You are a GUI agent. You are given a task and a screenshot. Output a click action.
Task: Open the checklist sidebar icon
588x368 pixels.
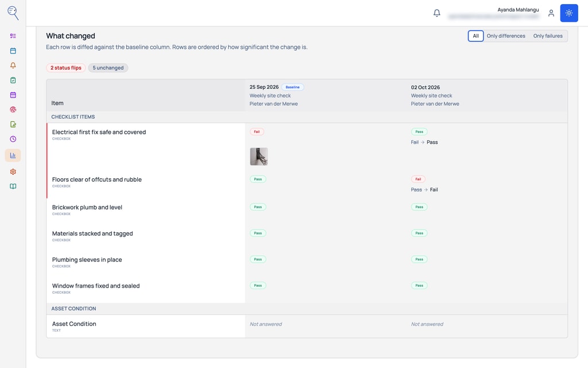[x=13, y=36]
